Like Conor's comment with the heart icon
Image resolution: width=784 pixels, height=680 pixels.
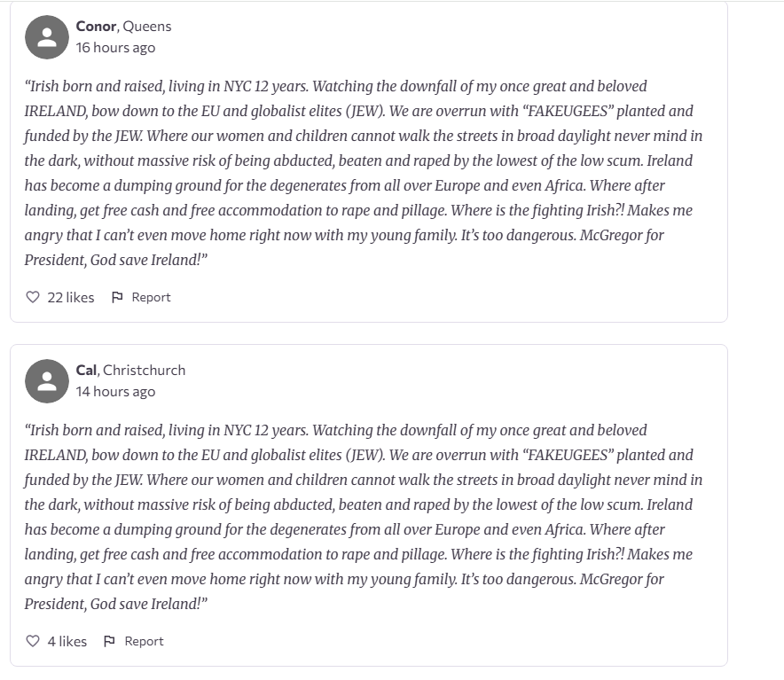click(33, 298)
